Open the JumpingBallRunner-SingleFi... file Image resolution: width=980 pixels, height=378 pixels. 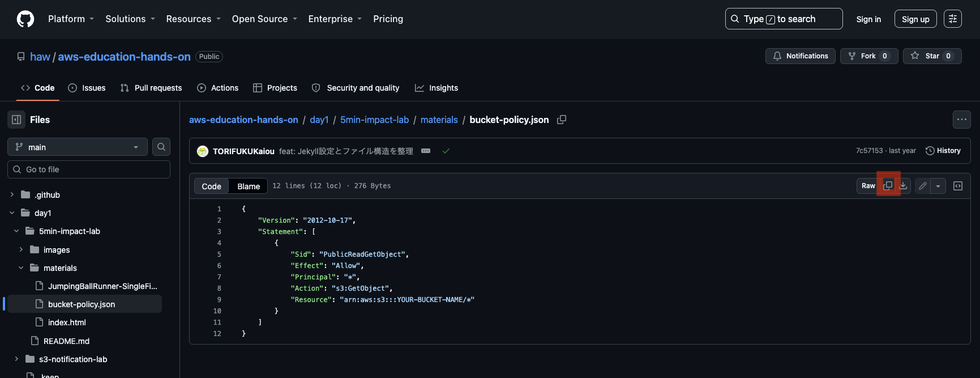[x=102, y=286]
